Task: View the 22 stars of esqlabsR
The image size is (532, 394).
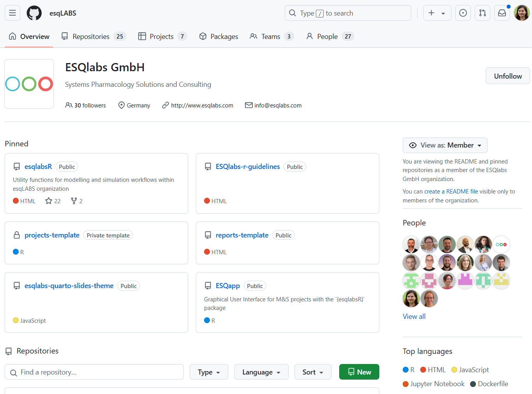Action: (x=53, y=201)
